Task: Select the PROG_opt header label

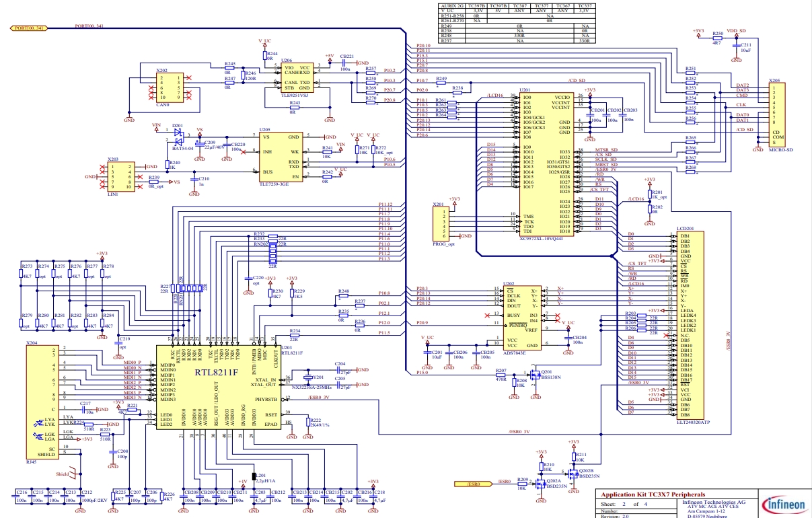Action: [445, 244]
